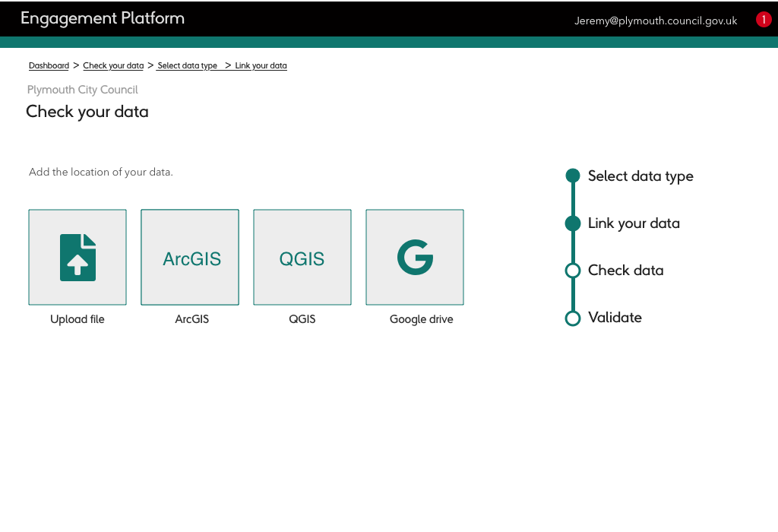Select the Google drive icon

coord(414,257)
